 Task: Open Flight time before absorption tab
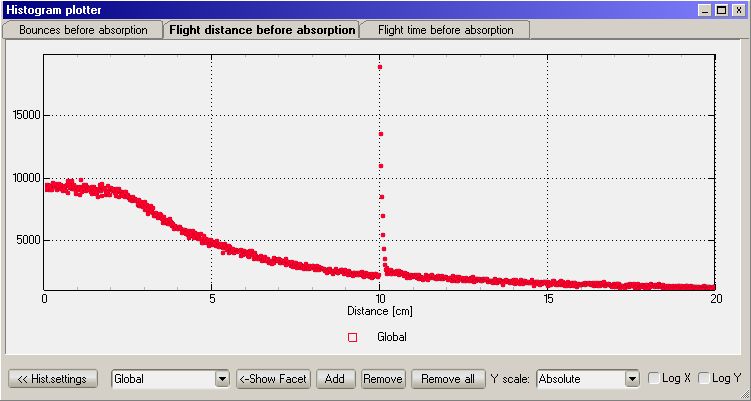click(445, 30)
